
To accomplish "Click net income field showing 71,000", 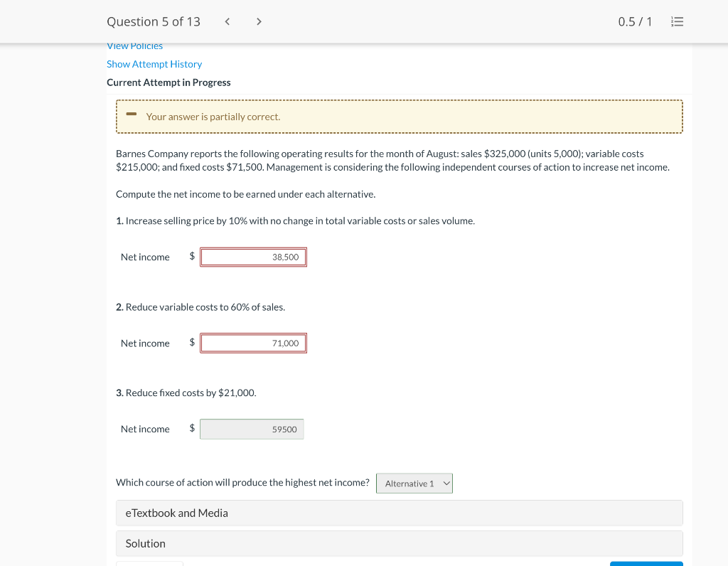I will (253, 343).
